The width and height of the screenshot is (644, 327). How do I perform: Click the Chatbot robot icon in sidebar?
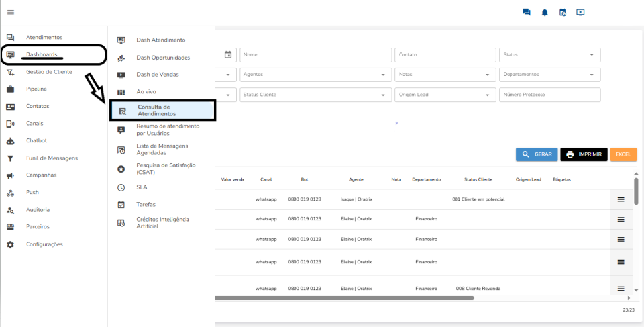11,141
